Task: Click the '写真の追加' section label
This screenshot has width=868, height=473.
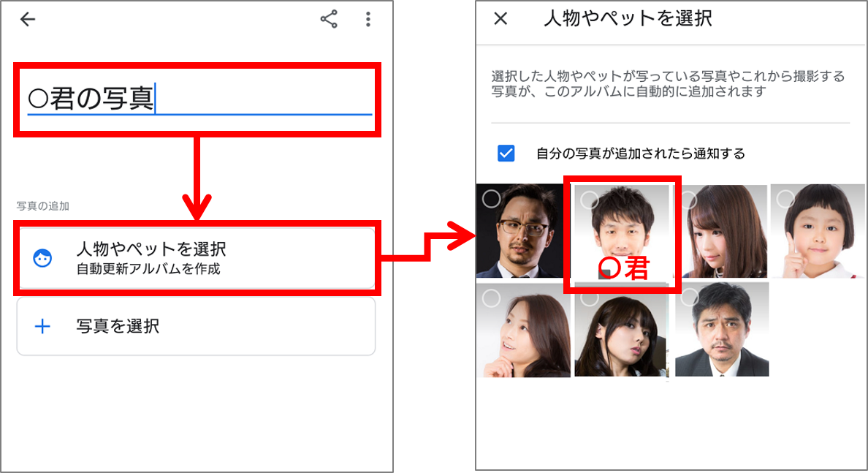Action: (43, 206)
